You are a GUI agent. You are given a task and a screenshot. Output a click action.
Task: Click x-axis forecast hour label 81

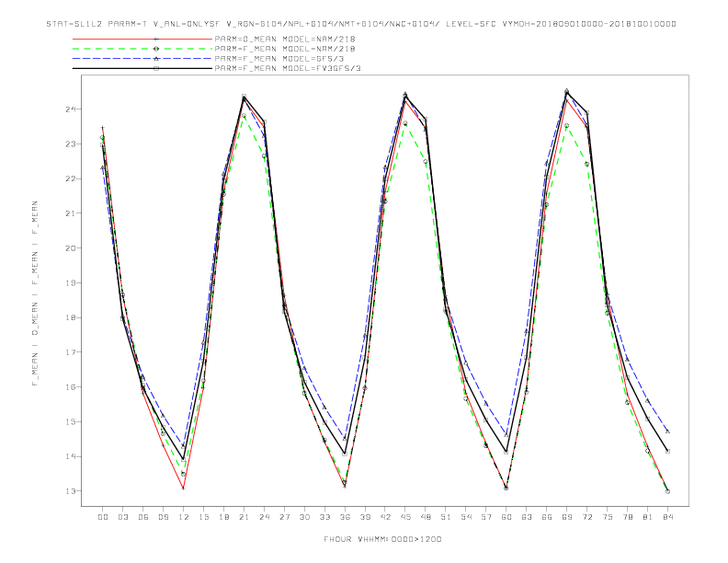click(648, 517)
